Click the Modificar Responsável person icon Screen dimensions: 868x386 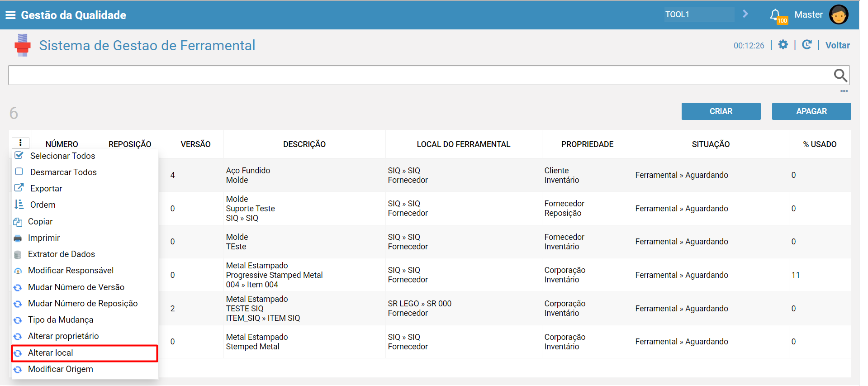pos(18,271)
